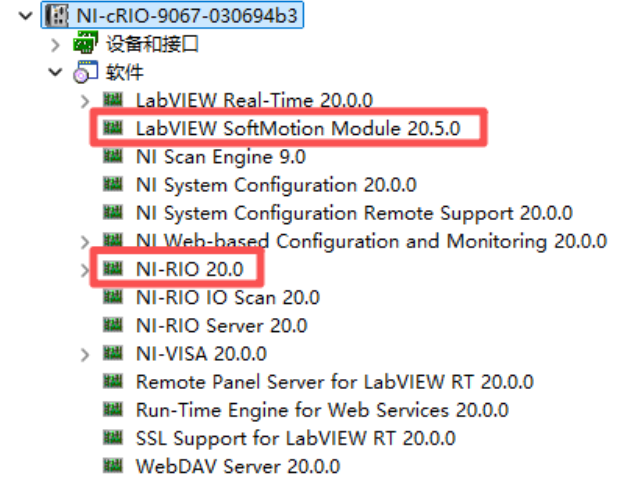630x479 pixels.
Task: Select WebDAV Server 20.0.0
Action: pyautogui.click(x=238, y=466)
